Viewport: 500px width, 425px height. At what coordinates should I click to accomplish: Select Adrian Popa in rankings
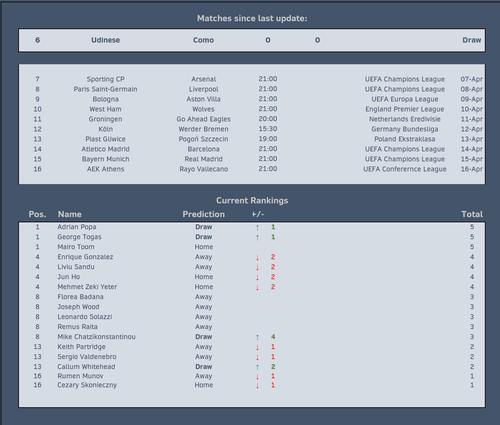[x=77, y=227]
